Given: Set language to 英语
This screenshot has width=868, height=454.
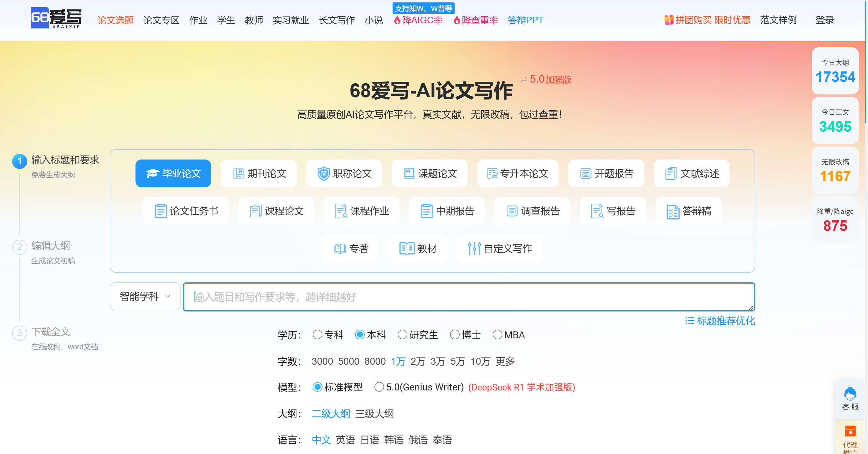Looking at the screenshot, I should pos(345,440).
